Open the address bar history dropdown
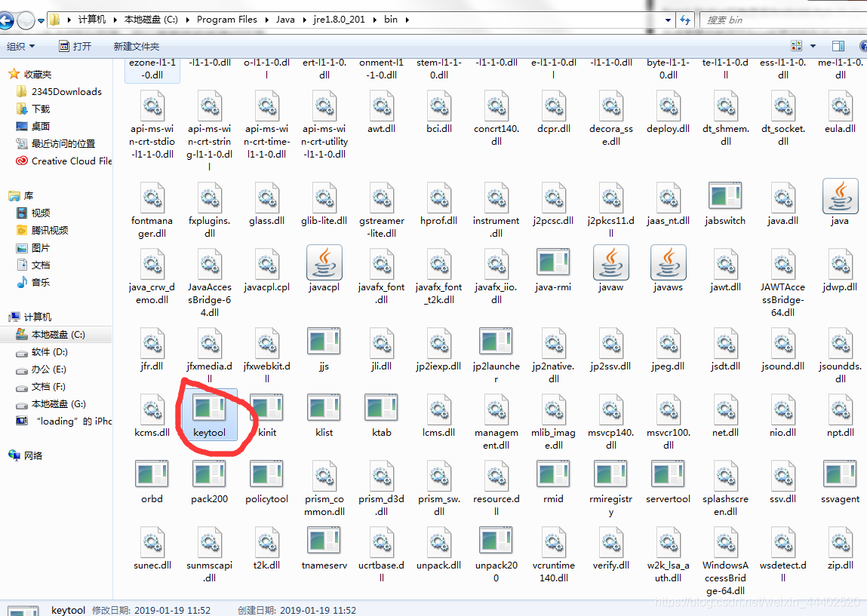 click(668, 20)
